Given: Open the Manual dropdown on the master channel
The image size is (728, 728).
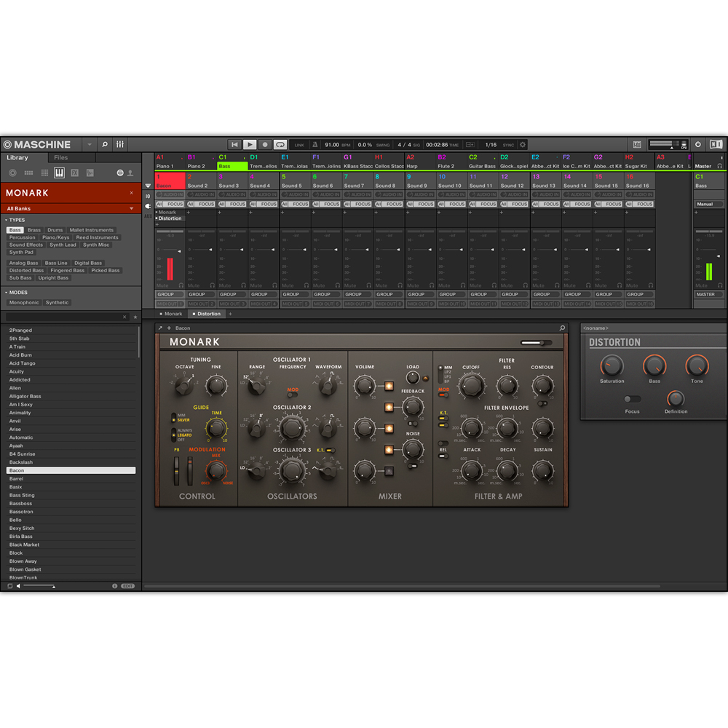Looking at the screenshot, I should [709, 204].
